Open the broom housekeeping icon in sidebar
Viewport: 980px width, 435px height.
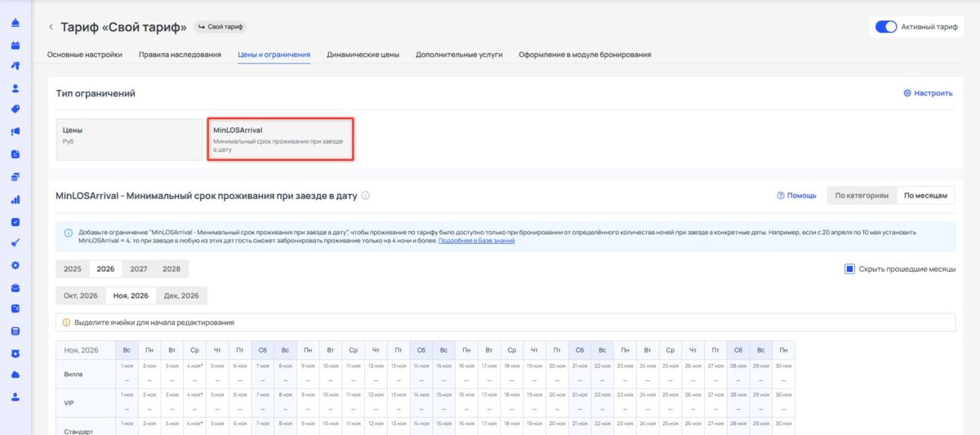click(x=16, y=243)
